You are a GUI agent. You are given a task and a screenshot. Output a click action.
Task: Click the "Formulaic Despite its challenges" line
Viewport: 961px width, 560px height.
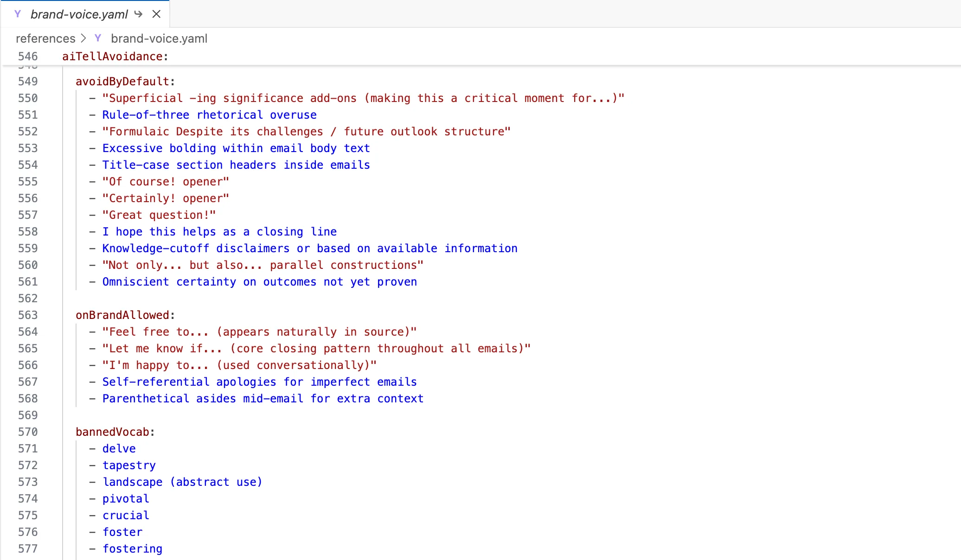pos(306,132)
